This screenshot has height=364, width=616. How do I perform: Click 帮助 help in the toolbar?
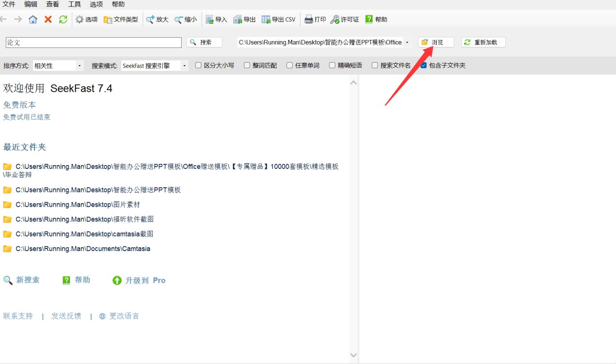coord(376,19)
